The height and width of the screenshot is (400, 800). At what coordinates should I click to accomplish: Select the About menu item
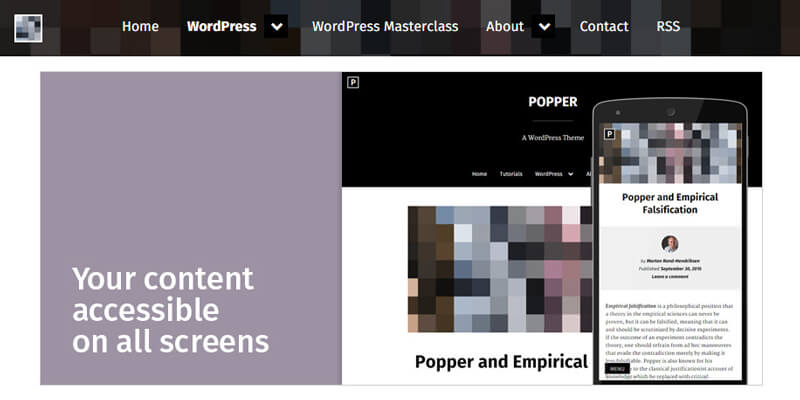505,27
